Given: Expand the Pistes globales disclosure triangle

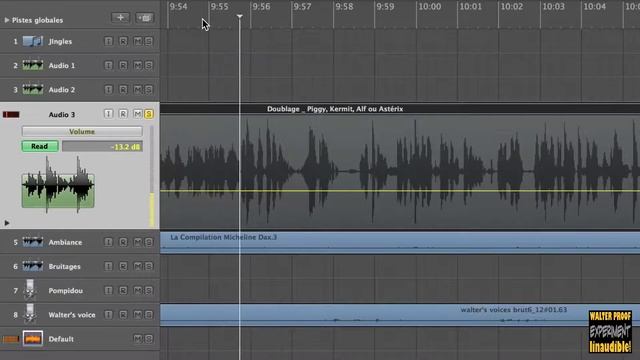Looking at the screenshot, I should 7,20.
